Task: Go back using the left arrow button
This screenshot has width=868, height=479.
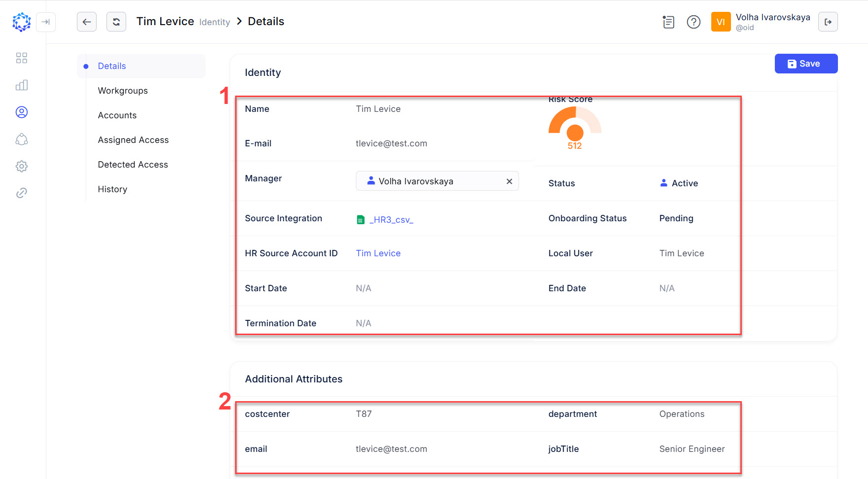Action: [x=87, y=22]
